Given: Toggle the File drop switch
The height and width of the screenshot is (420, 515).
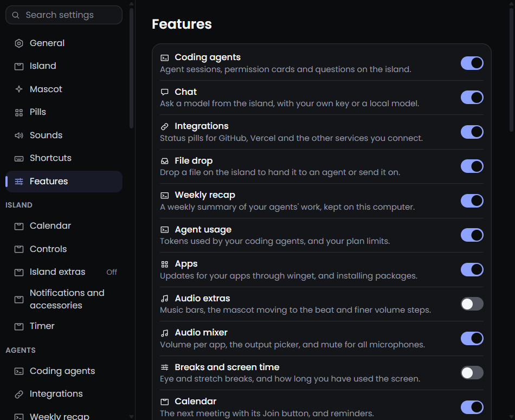Looking at the screenshot, I should tap(472, 166).
